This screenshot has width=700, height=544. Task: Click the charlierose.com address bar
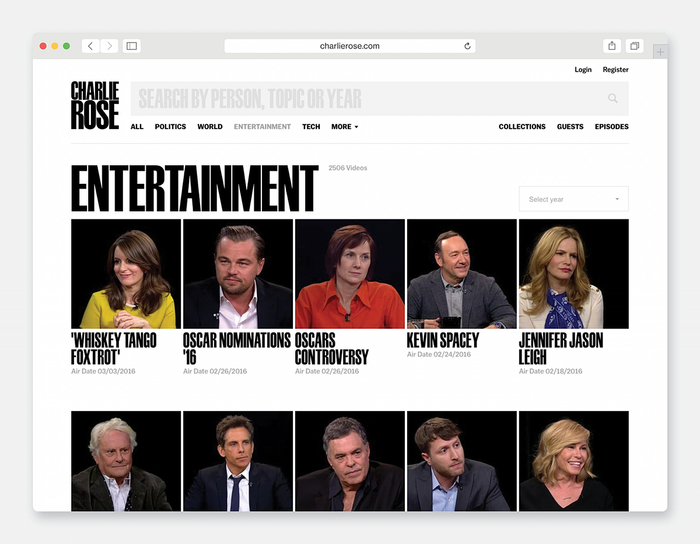(x=349, y=46)
